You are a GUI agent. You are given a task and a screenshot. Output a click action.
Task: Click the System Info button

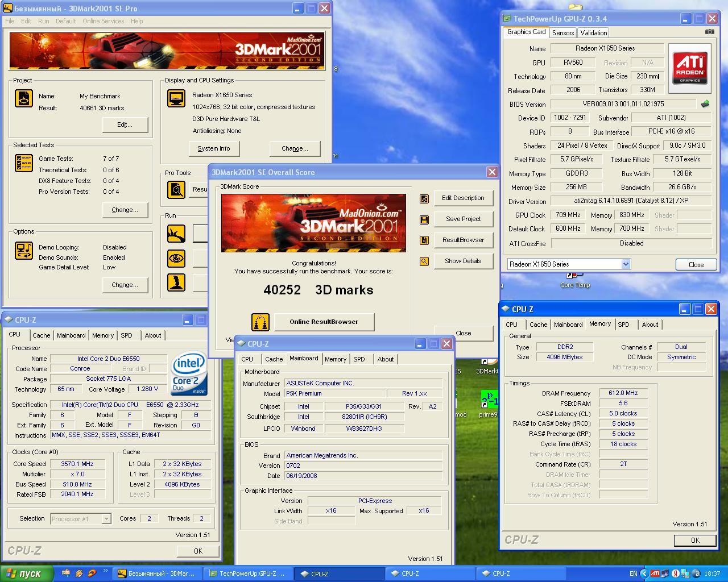click(x=214, y=148)
